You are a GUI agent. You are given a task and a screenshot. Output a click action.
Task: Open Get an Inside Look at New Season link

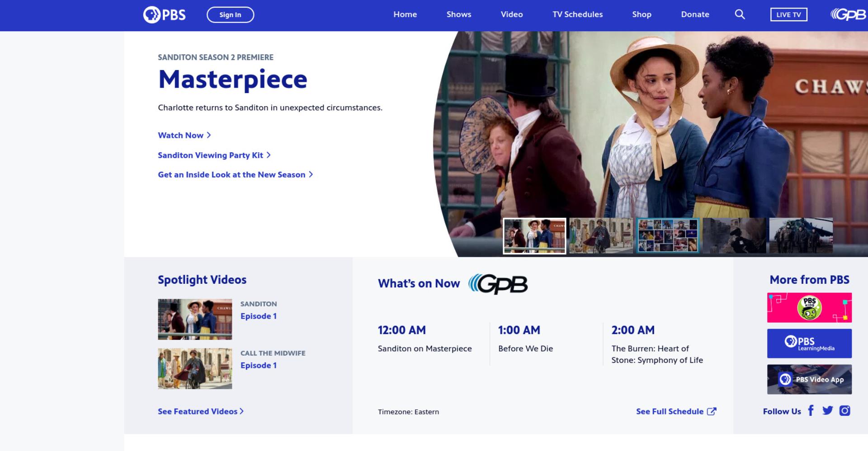(235, 174)
